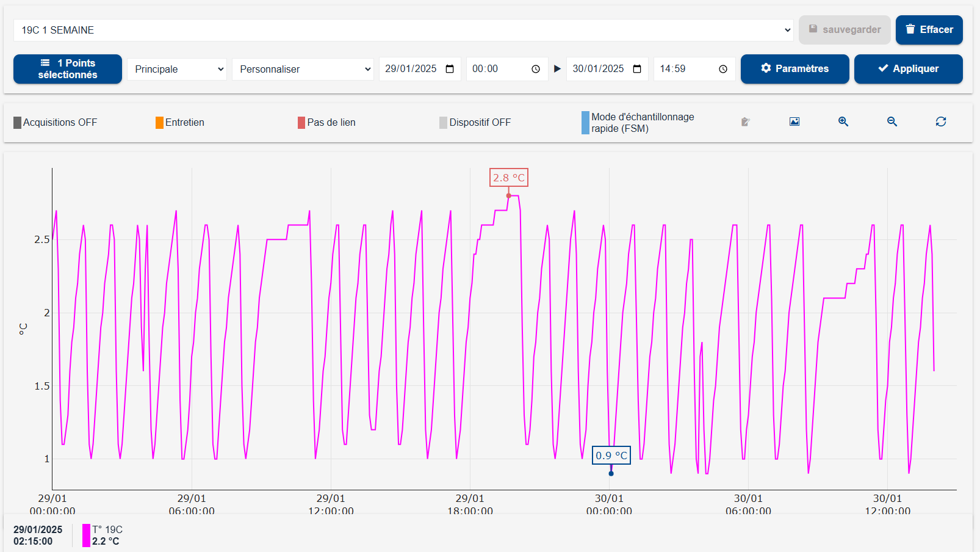Open the Paramètres settings
The image size is (980, 552).
pyautogui.click(x=794, y=69)
